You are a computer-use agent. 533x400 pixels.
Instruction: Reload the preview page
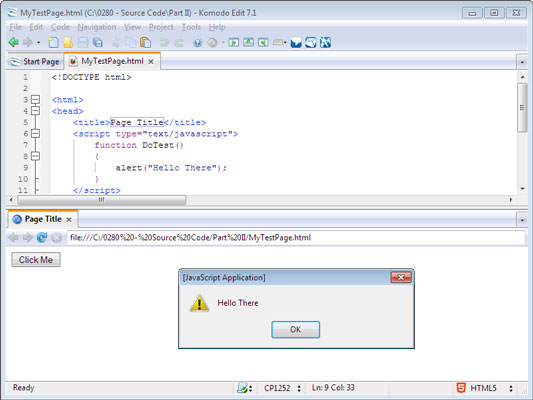pyautogui.click(x=42, y=237)
